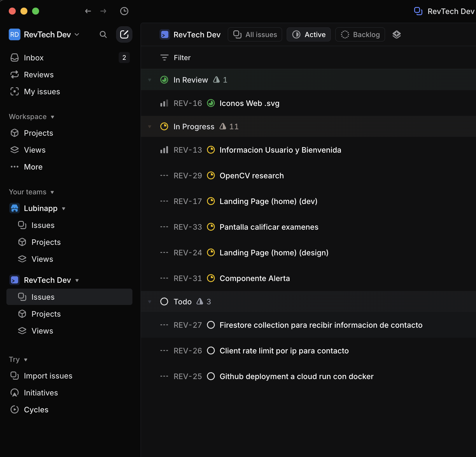Open Views under RevTech Dev
Image resolution: width=476 pixels, height=457 pixels.
click(x=69, y=331)
